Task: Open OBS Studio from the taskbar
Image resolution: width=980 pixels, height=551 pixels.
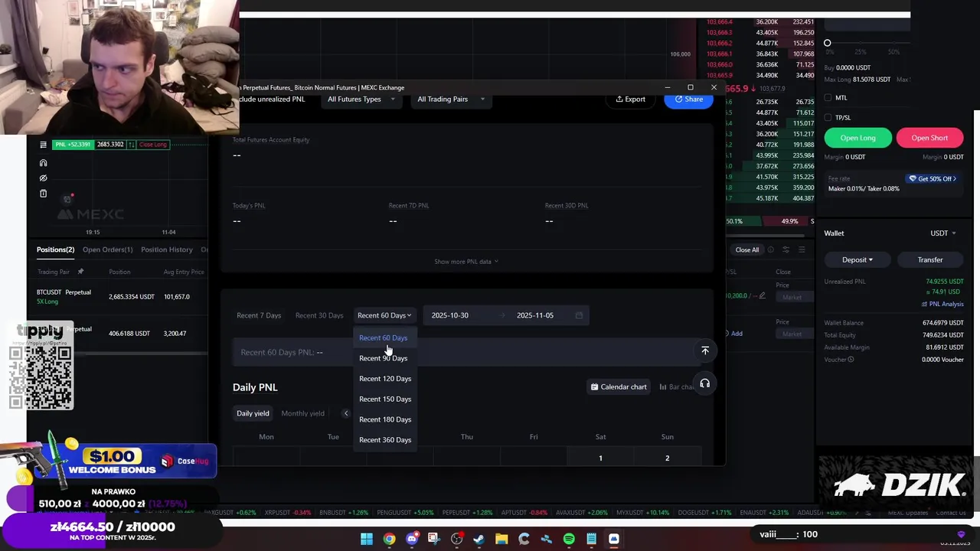Action: click(x=456, y=539)
